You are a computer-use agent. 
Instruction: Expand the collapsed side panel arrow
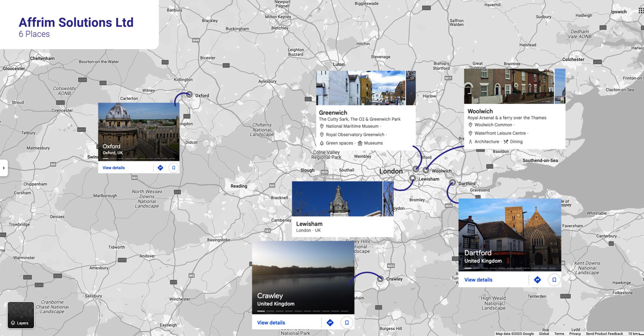[4, 168]
